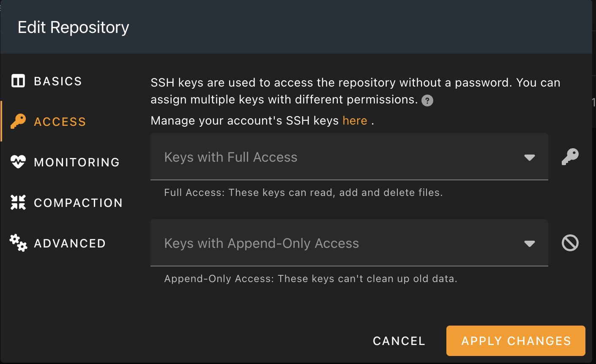Click the help question mark icon
The width and height of the screenshot is (596, 364).
(426, 101)
